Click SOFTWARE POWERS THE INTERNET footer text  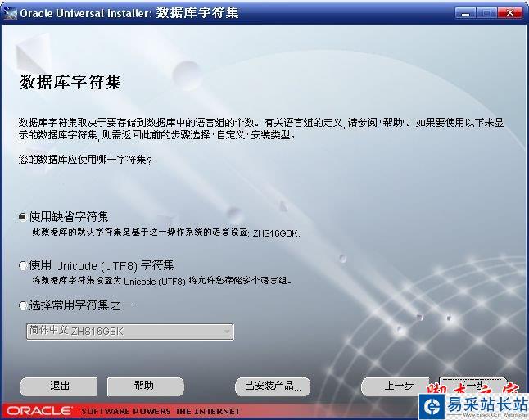click(x=161, y=411)
